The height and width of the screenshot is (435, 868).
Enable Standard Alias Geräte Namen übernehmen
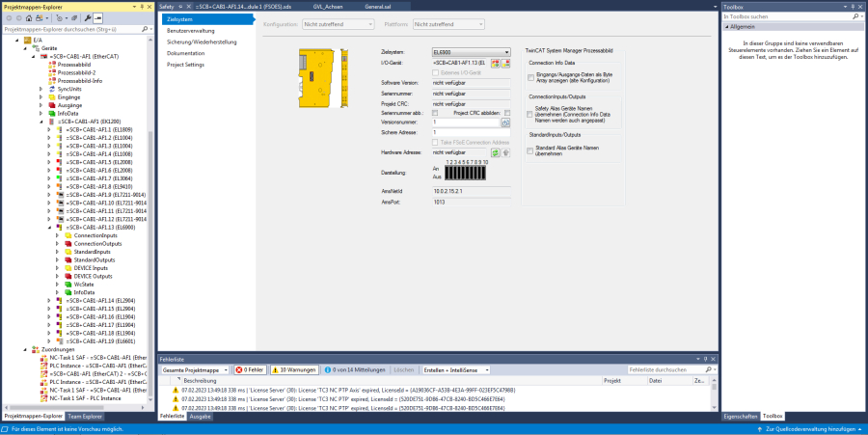coord(529,150)
